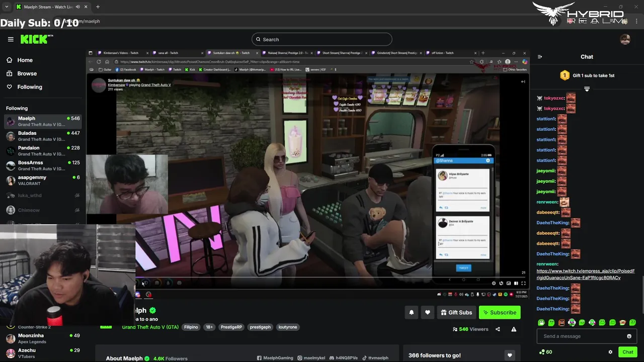
Task: Open MaelphGaming Facebook link
Action: point(275,358)
